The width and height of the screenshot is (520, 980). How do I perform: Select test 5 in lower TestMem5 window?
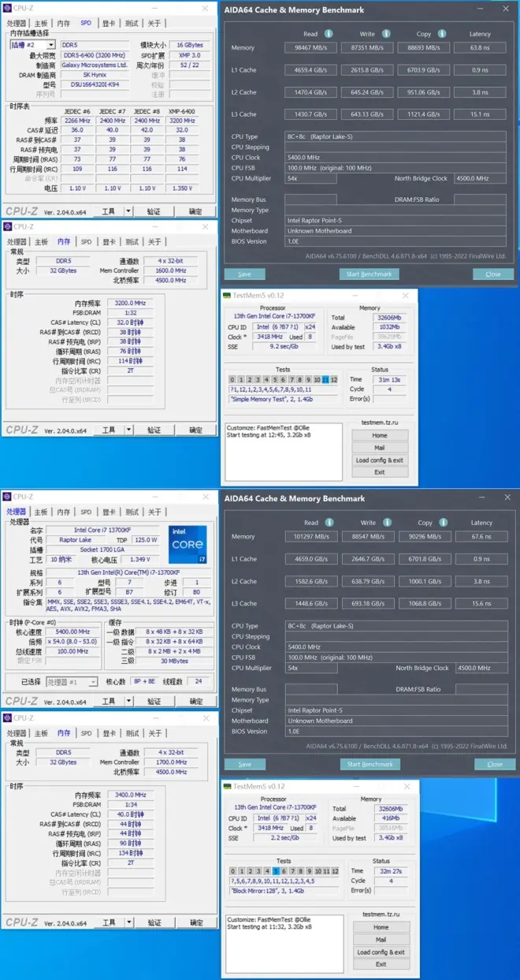pyautogui.click(x=275, y=871)
